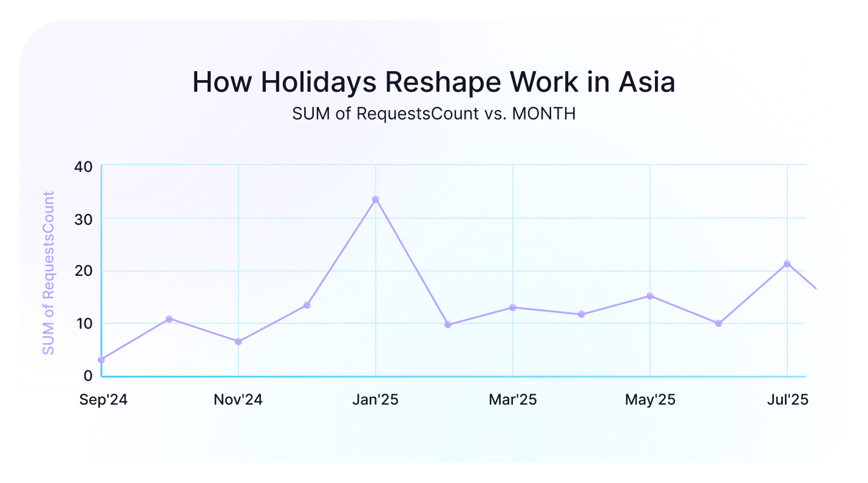Viewport: 868px width, 483px height.
Task: Click the May'25 data point
Action: [649, 296]
